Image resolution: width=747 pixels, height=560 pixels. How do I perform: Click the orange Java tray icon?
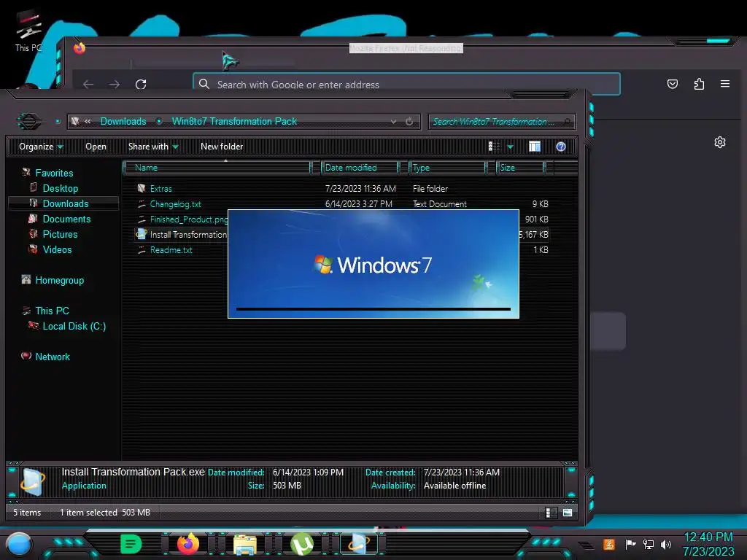[x=608, y=544]
